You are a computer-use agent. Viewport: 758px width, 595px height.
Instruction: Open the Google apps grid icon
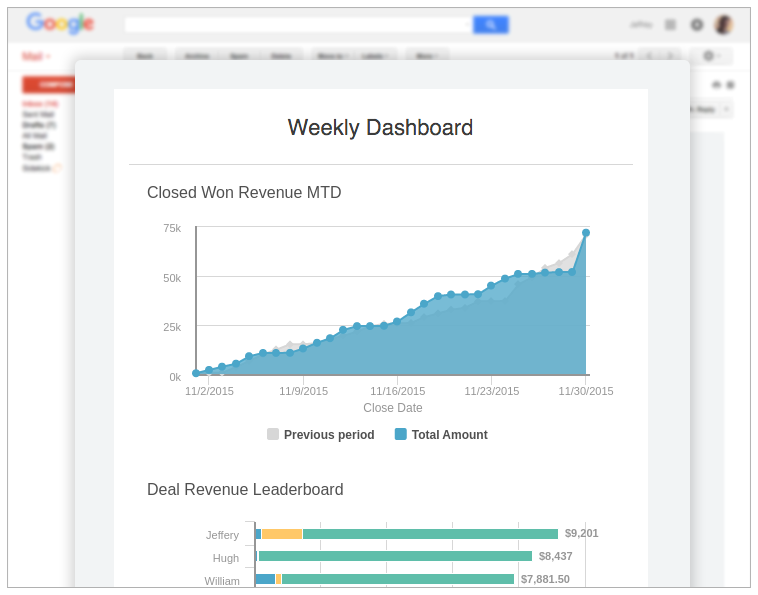pyautogui.click(x=670, y=25)
